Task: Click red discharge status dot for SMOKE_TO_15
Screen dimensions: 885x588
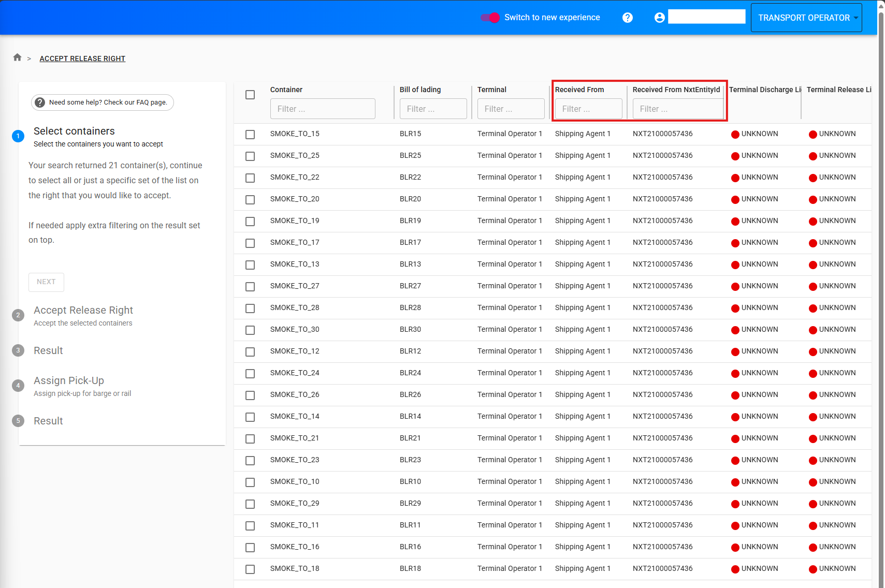Action: tap(735, 135)
